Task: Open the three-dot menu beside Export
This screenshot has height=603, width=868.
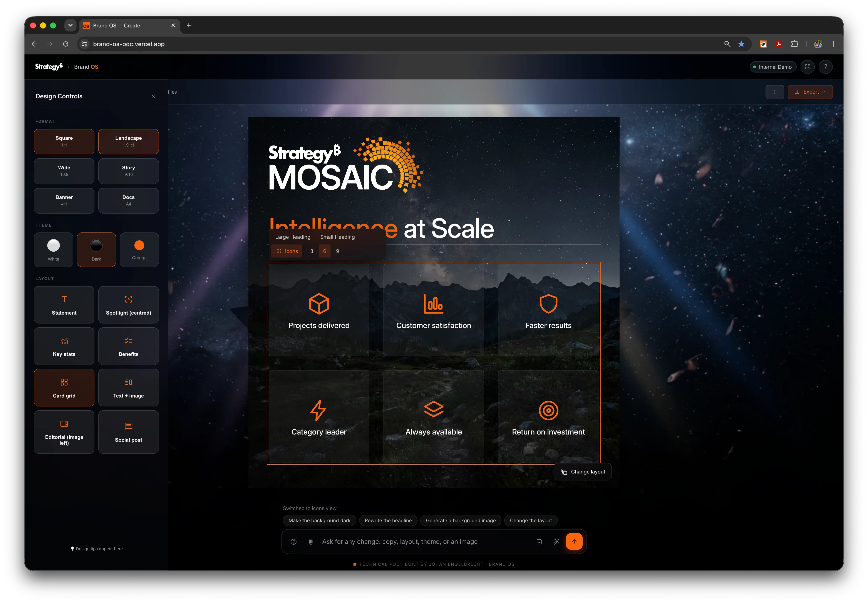Action: pos(775,92)
